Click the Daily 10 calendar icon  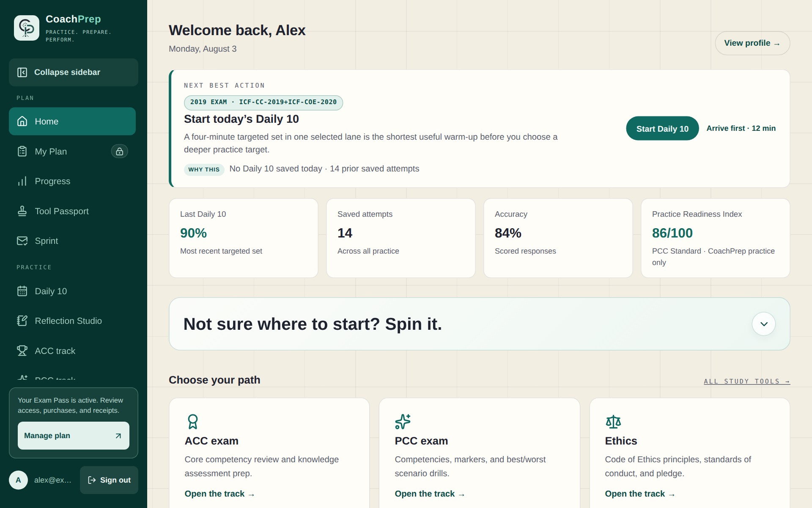(22, 291)
